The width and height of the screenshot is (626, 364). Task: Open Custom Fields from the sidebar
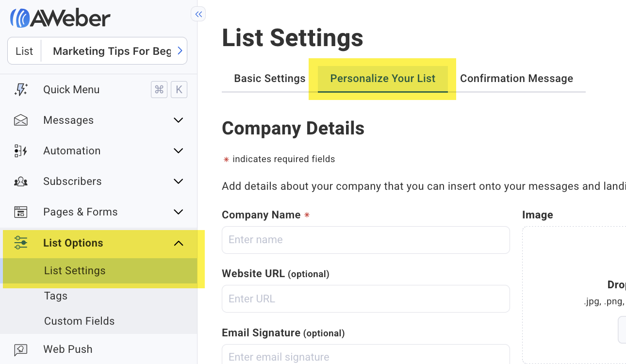point(79,321)
